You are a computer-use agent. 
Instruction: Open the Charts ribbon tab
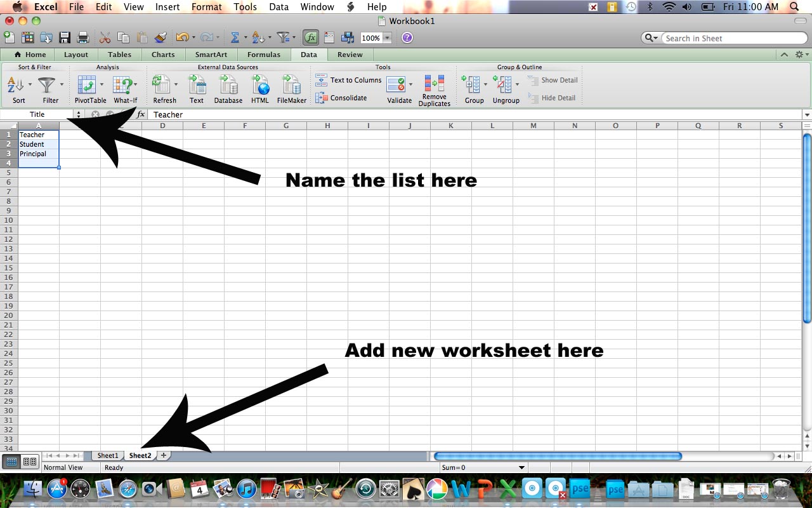(163, 55)
